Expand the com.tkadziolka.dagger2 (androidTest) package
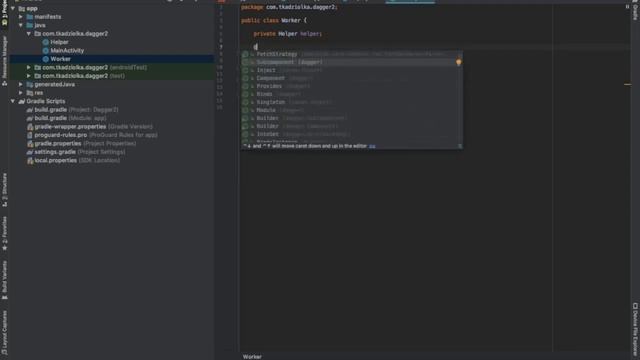This screenshot has width=640, height=360. pyautogui.click(x=29, y=67)
